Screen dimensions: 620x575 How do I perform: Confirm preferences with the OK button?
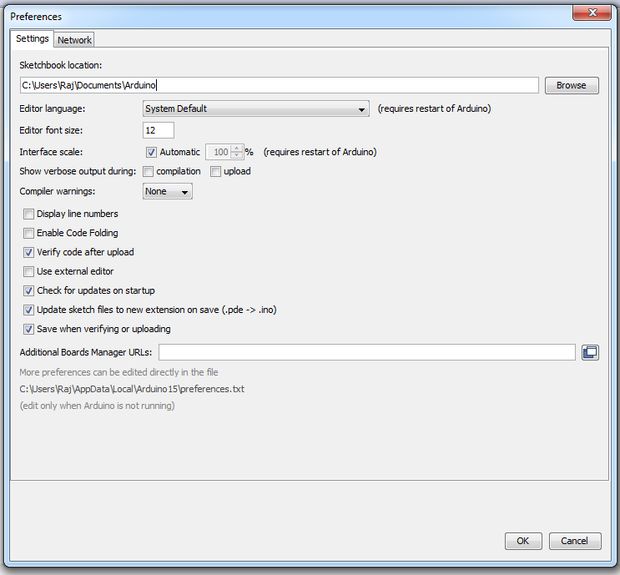coord(523,541)
